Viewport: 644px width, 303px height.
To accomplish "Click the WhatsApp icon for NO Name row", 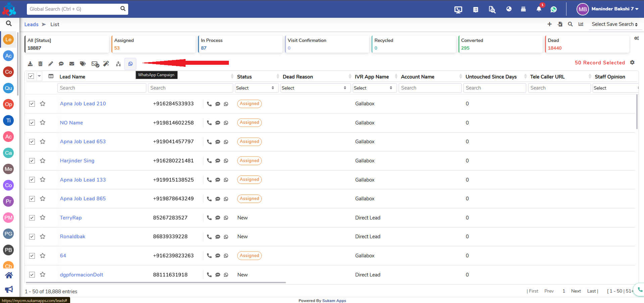I will [x=226, y=123].
